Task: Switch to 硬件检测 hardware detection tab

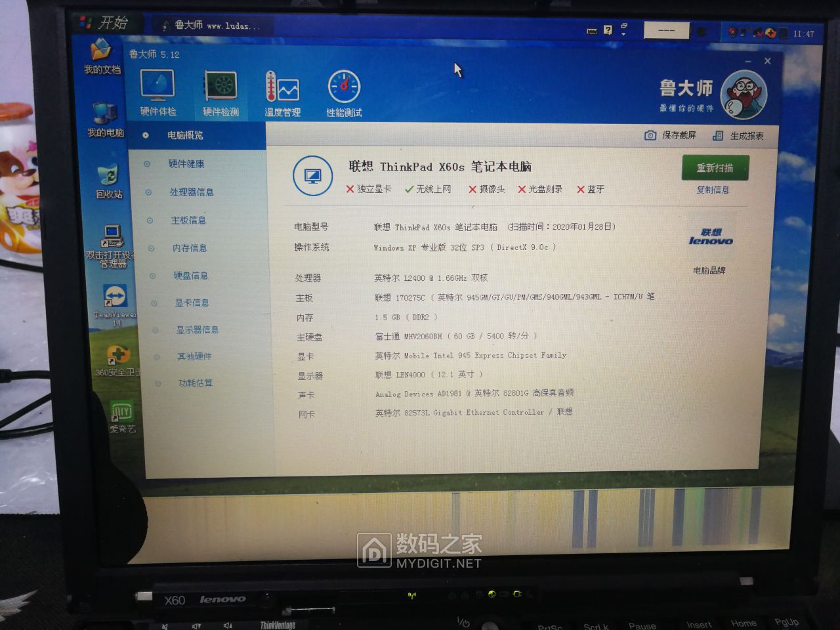Action: 221,94
